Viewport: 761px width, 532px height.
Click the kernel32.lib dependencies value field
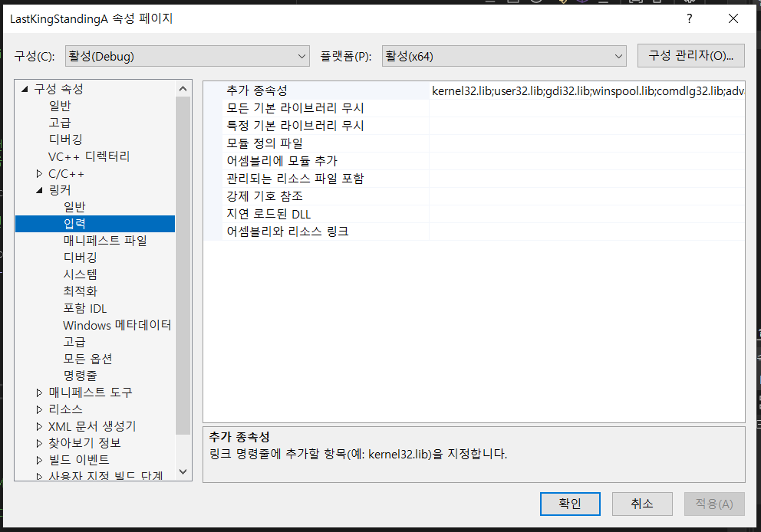coord(587,90)
